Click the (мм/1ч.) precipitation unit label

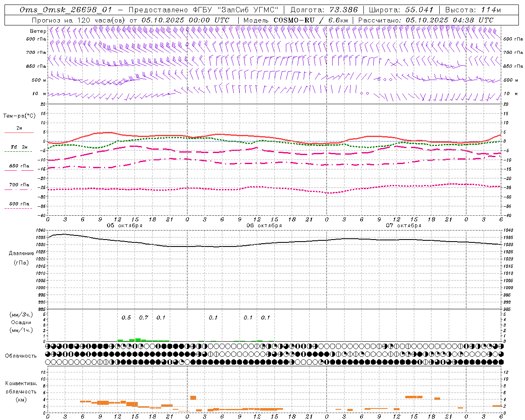coord(21,330)
